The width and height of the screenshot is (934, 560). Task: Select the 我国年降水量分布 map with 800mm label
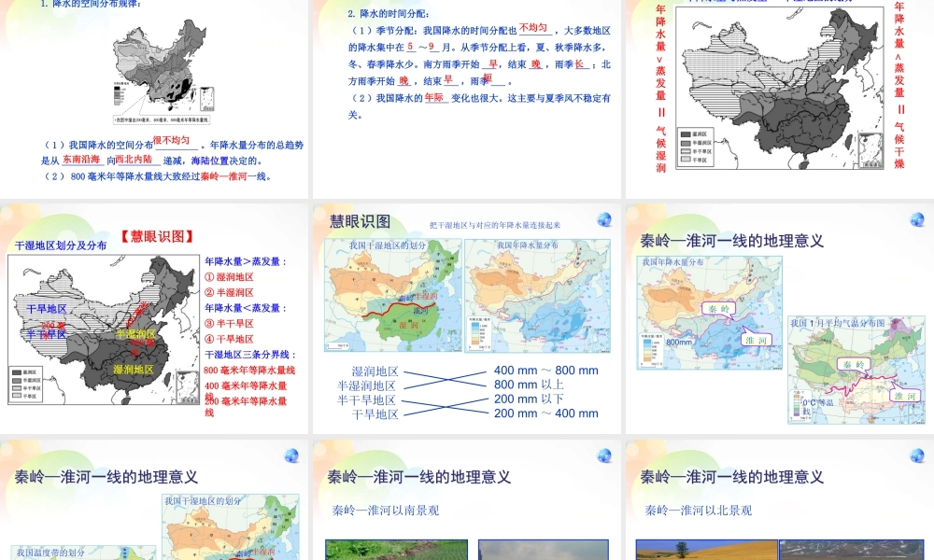[709, 313]
